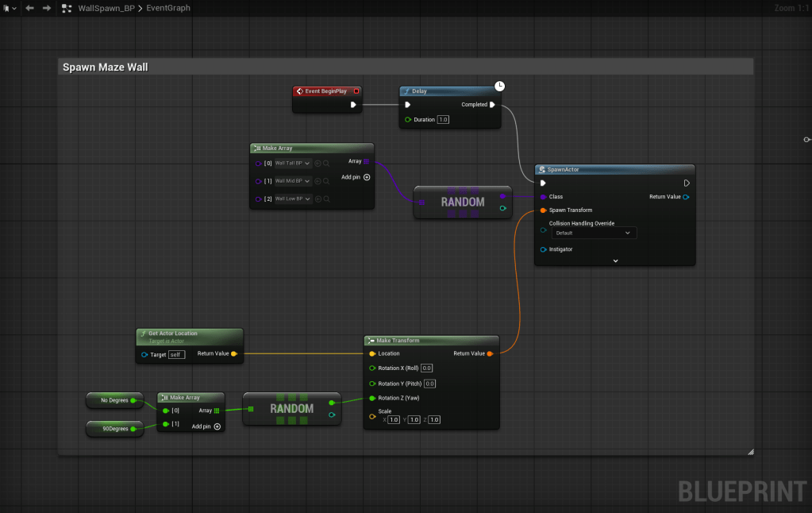
Task: Click the Delay node Duration input field
Action: [x=443, y=120]
